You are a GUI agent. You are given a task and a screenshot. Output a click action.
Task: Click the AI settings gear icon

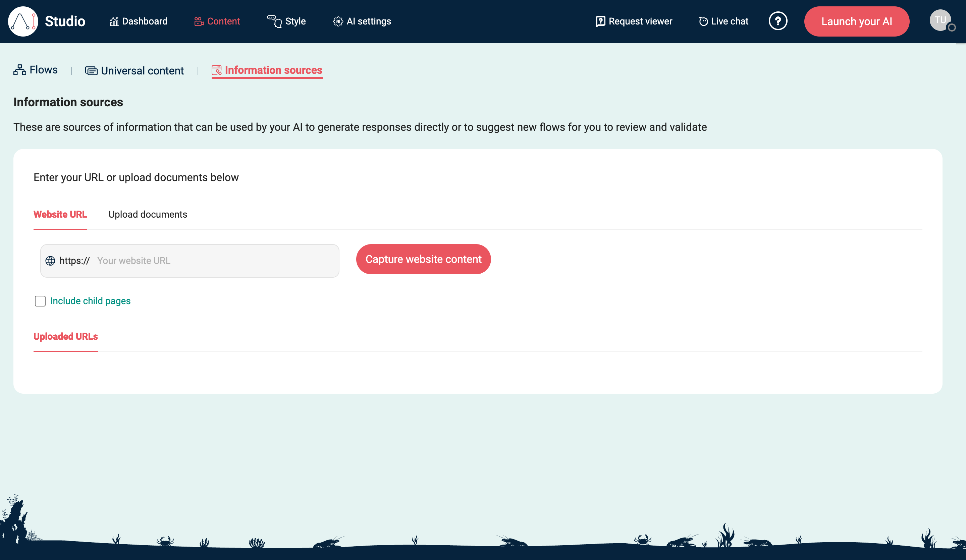coord(338,21)
